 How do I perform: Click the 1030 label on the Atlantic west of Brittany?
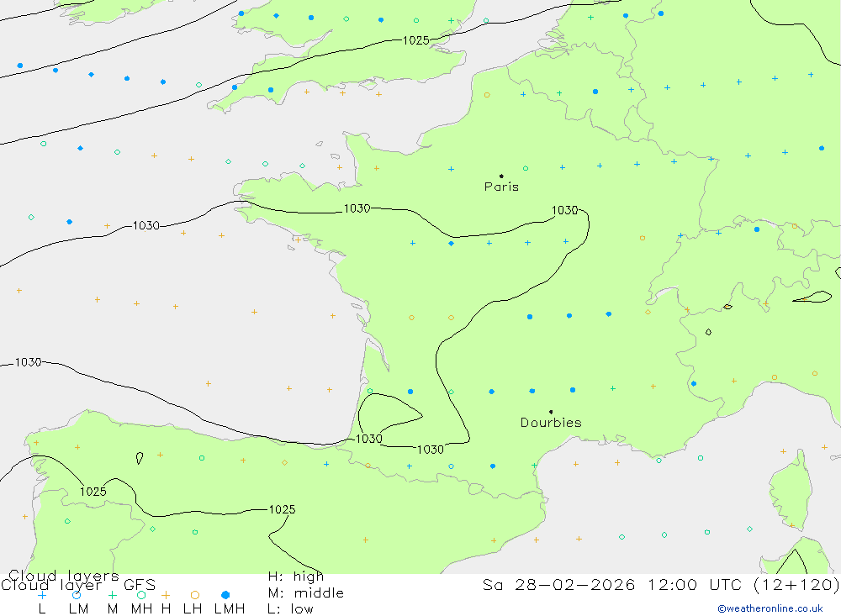(x=145, y=226)
